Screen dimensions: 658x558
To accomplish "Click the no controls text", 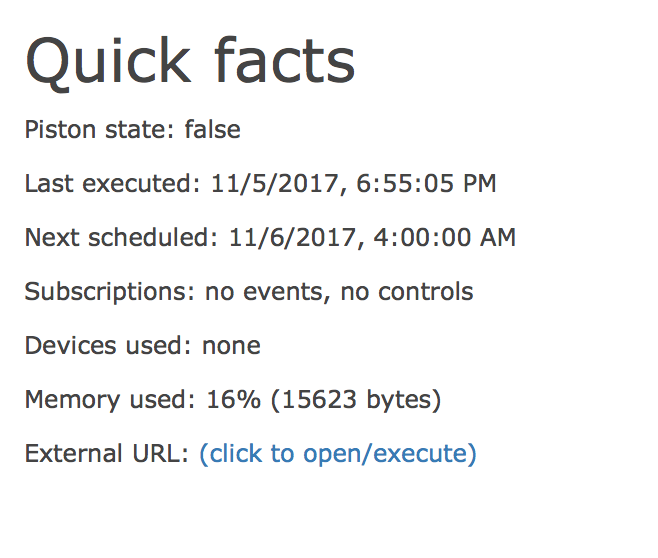I will click(407, 292).
